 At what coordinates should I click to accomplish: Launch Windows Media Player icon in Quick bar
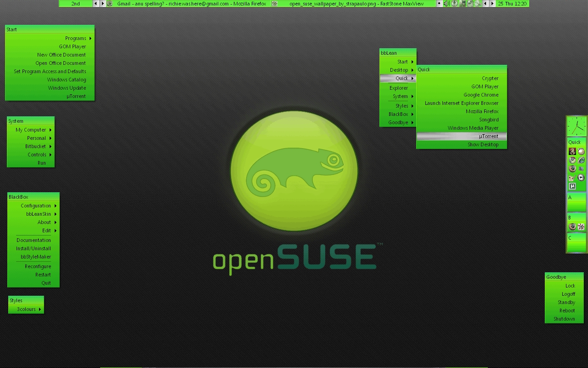581,178
